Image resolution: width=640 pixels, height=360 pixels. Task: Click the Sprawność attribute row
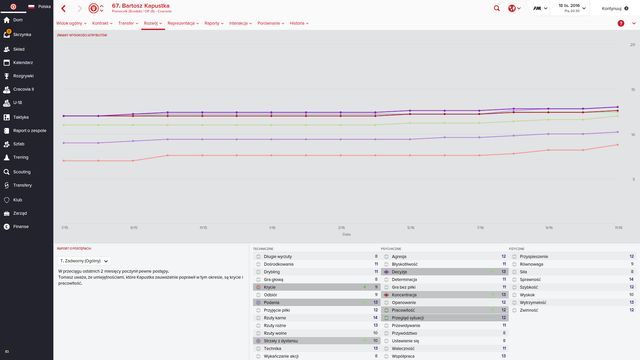(573, 280)
